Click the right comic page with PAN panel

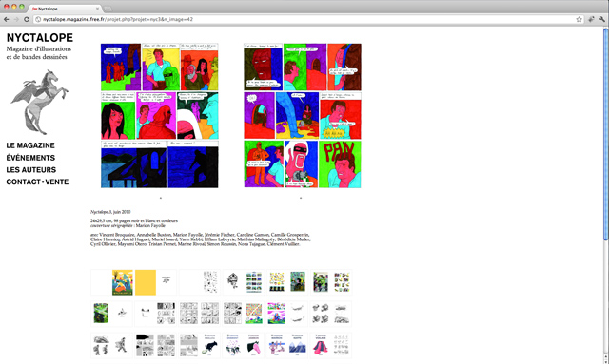[303, 116]
